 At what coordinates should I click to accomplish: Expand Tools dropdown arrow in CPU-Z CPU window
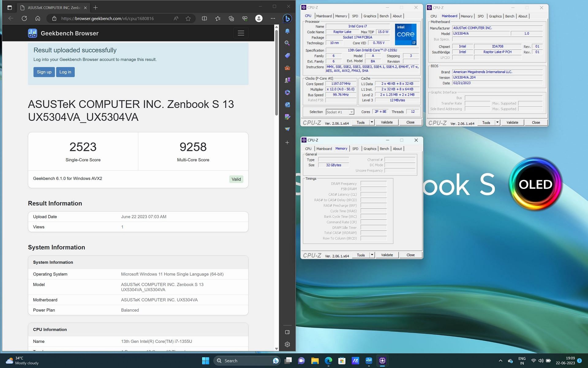coord(372,122)
